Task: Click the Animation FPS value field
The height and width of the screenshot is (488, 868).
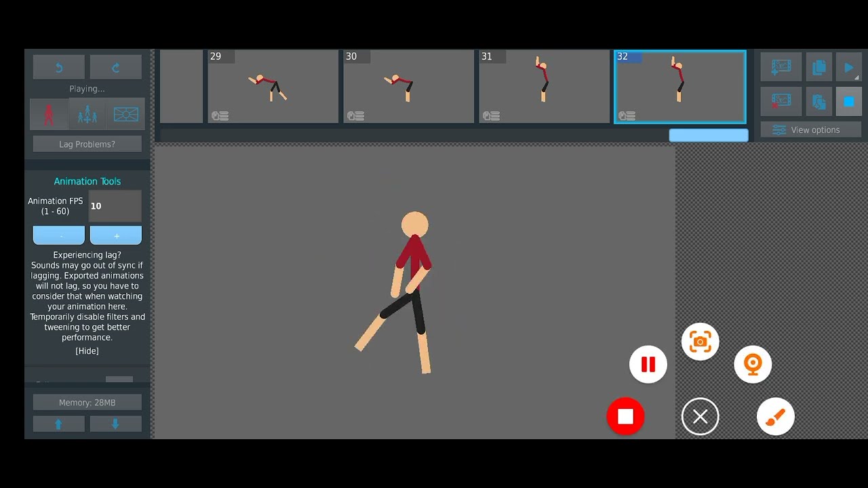Action: click(115, 206)
